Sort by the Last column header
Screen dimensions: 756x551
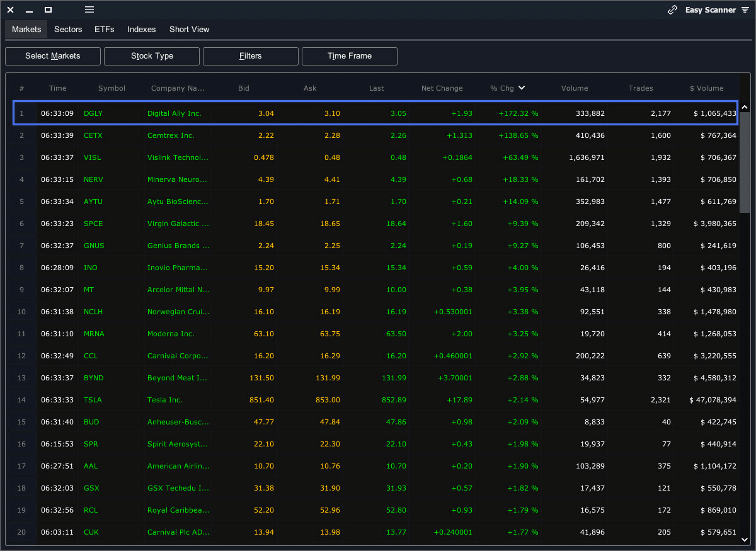(377, 88)
